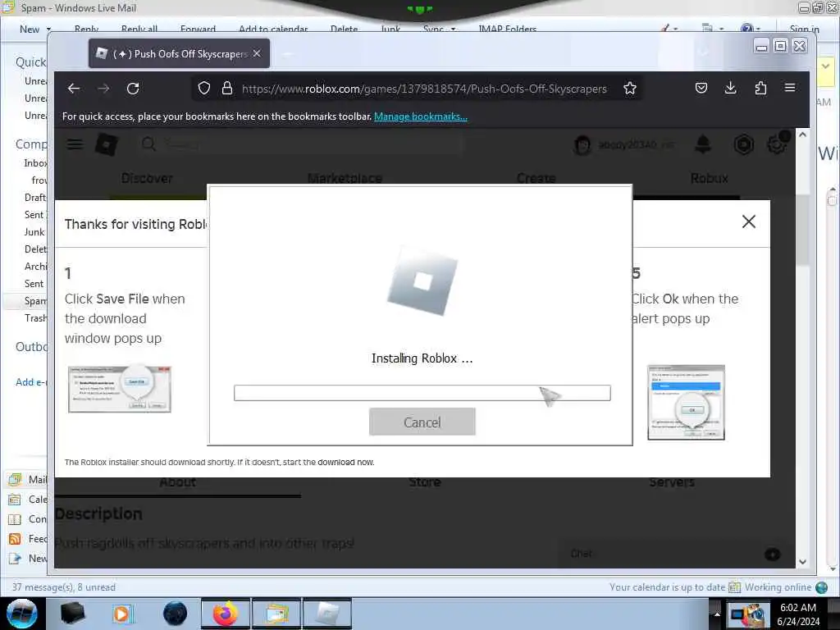Click the Firefox address bar URL
The image size is (840, 630).
coord(424,89)
